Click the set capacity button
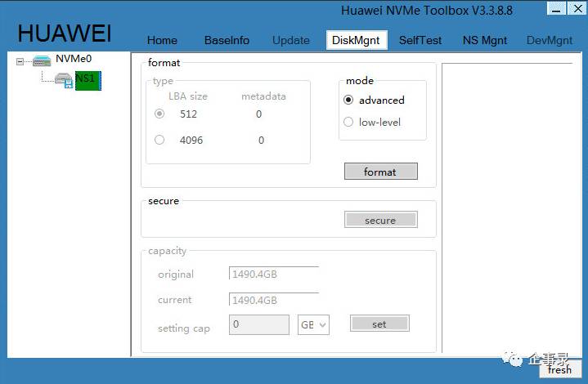 click(x=379, y=324)
